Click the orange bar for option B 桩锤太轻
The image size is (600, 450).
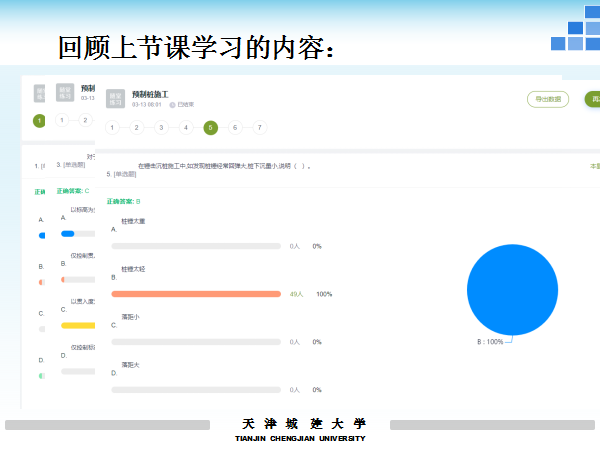[196, 294]
